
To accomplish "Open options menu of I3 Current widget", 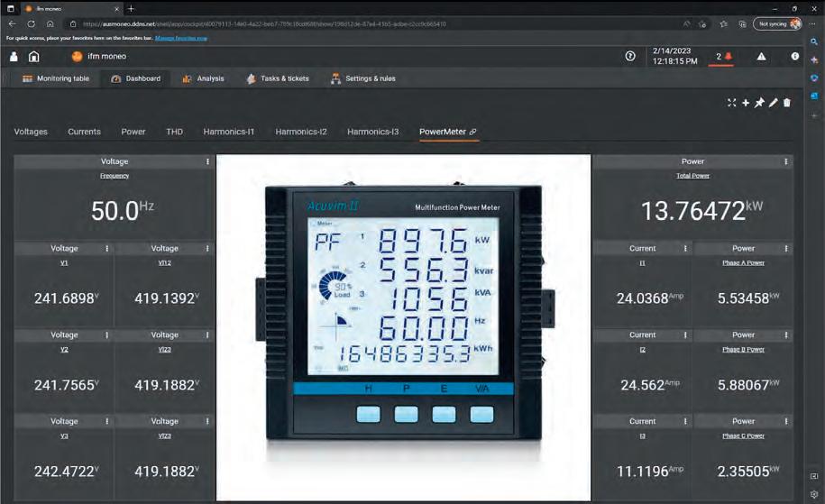I will [x=685, y=421].
